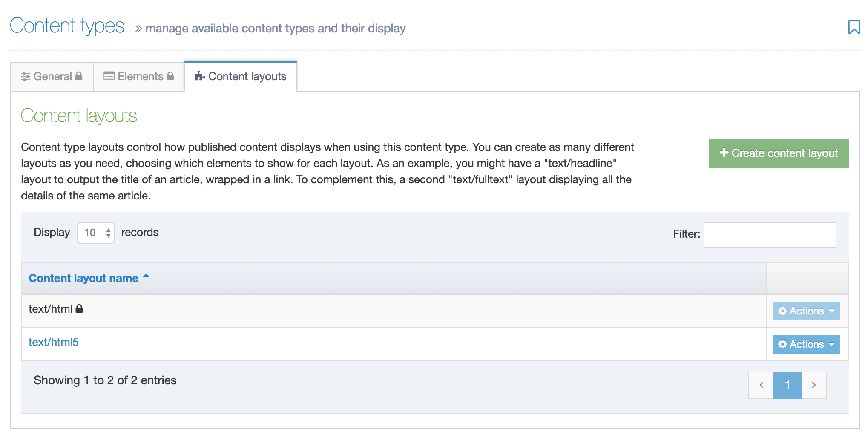Click the lock icon on Elements tab
868x432 pixels.
[x=170, y=76]
